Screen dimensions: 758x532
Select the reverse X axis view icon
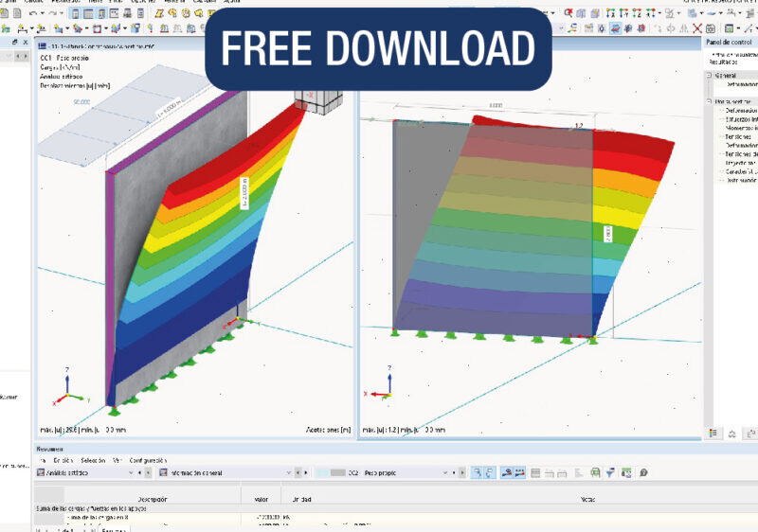[x=650, y=13]
